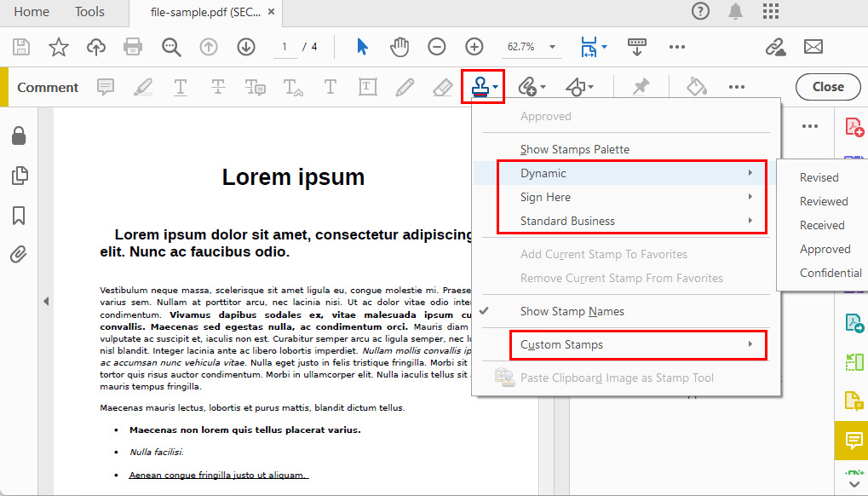Screen dimensions: 868x496
Task: Select the Confidential stamp
Action: pos(830,273)
